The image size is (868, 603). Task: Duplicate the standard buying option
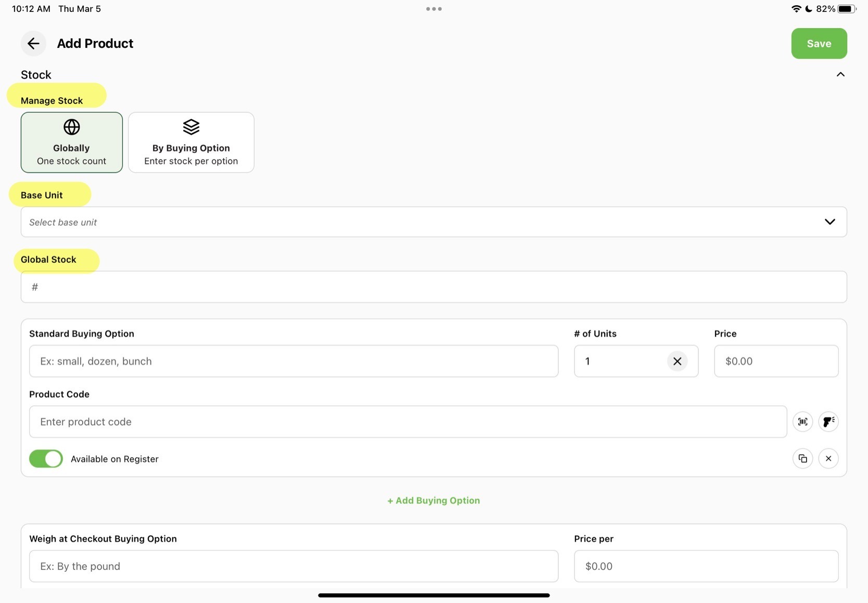[x=802, y=458]
